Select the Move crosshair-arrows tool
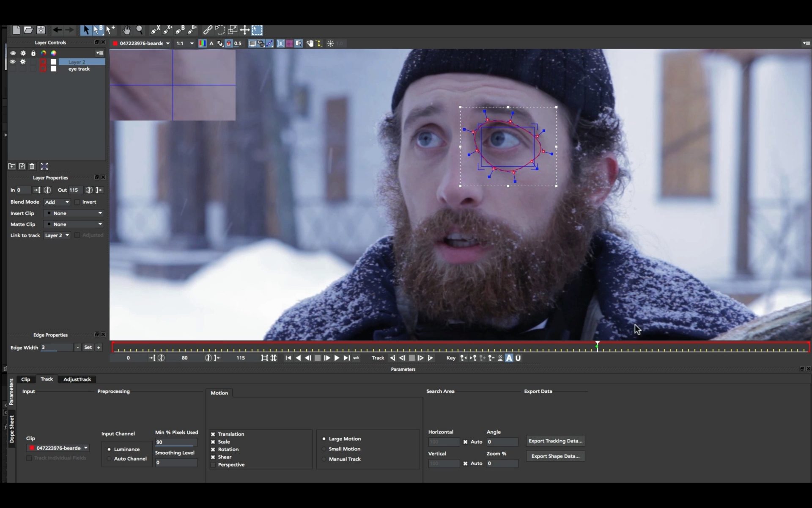This screenshot has height=508, width=812. pyautogui.click(x=244, y=30)
